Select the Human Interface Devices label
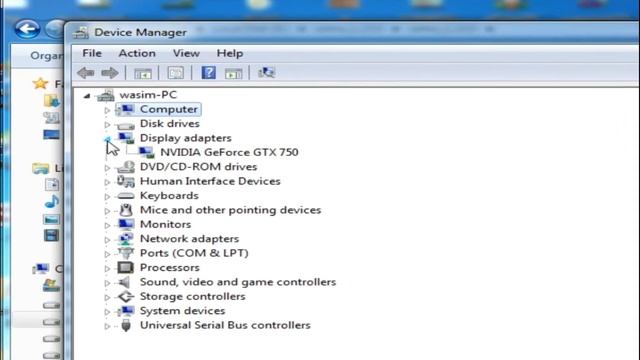The height and width of the screenshot is (360, 640). coord(210,181)
